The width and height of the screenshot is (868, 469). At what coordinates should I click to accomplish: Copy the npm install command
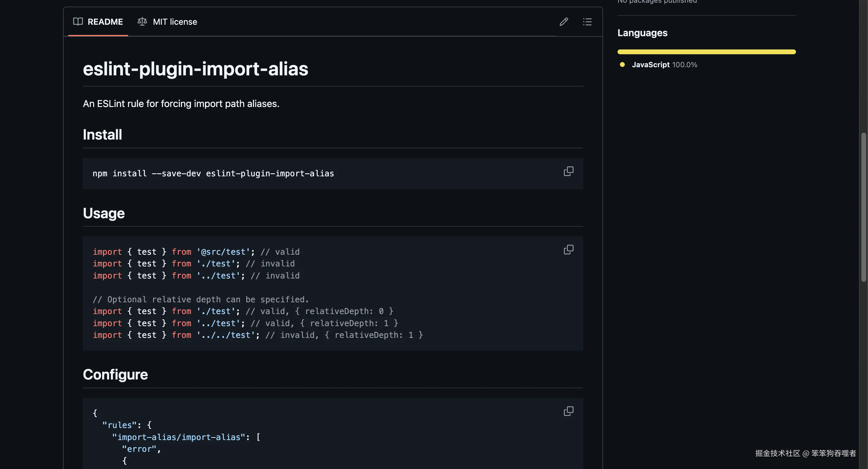pyautogui.click(x=568, y=171)
